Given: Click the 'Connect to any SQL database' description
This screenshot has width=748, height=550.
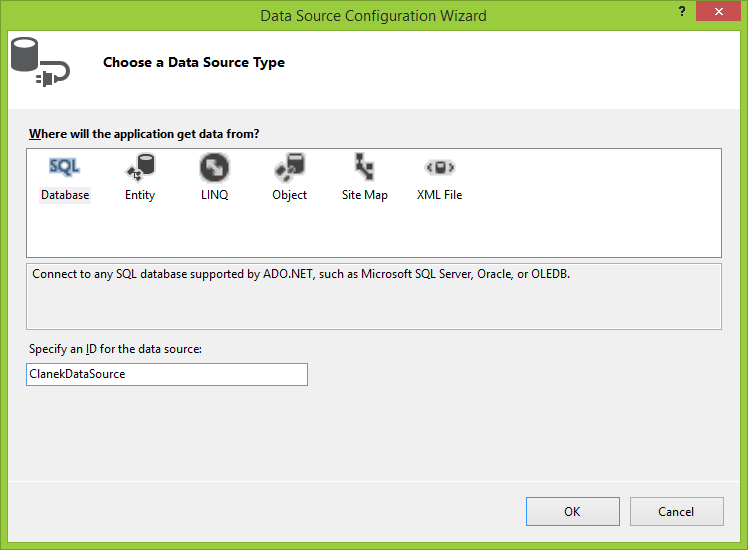Looking at the screenshot, I should (301, 274).
